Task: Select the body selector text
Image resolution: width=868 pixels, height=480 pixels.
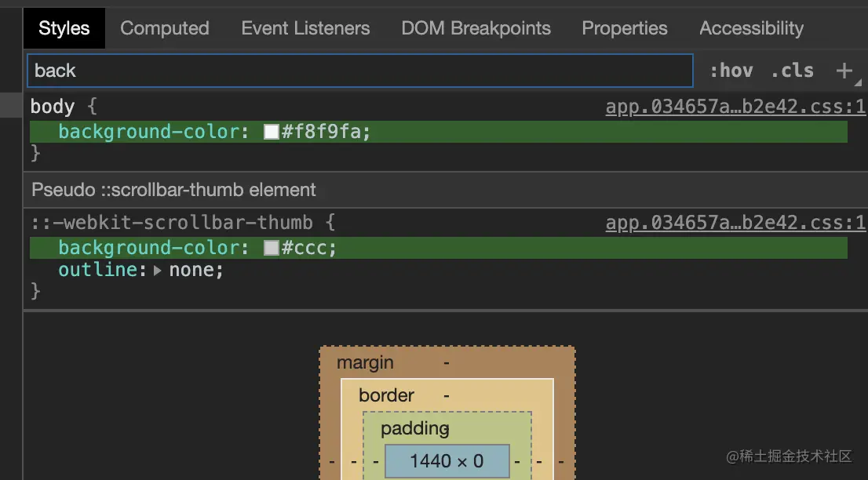Action: pos(53,107)
